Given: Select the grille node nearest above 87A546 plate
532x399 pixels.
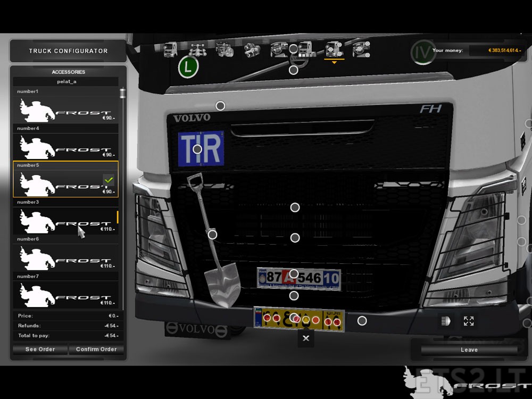Looking at the screenshot, I should pos(295,238).
